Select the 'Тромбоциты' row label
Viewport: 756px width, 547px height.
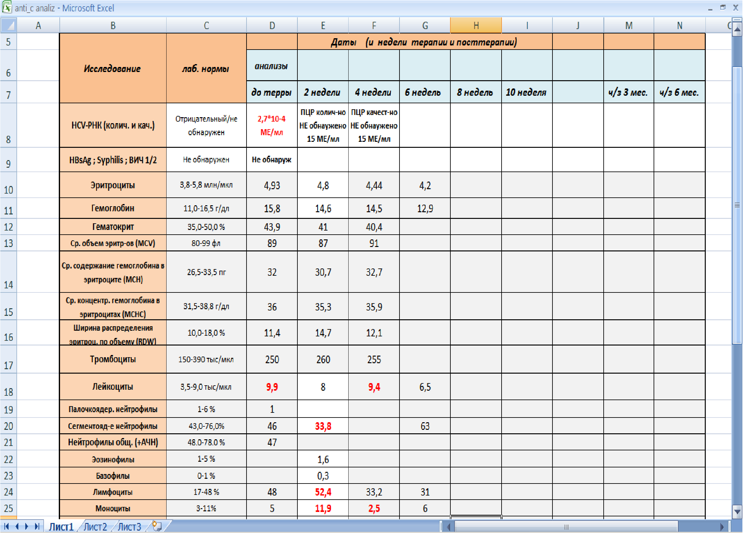113,359
